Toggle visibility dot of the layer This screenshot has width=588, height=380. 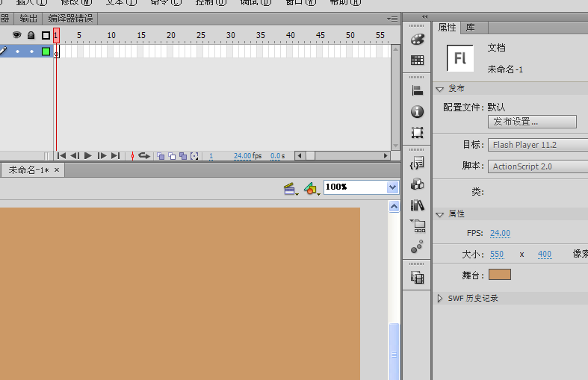[17, 52]
